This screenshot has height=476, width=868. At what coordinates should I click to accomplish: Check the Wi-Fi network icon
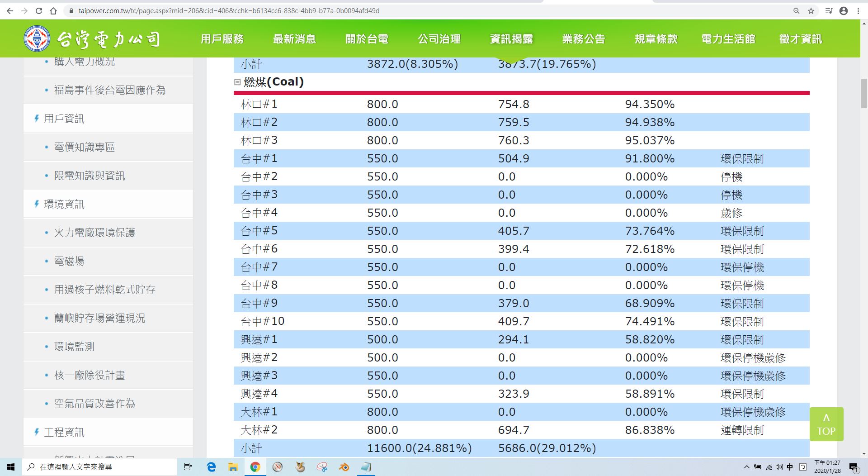click(769, 467)
